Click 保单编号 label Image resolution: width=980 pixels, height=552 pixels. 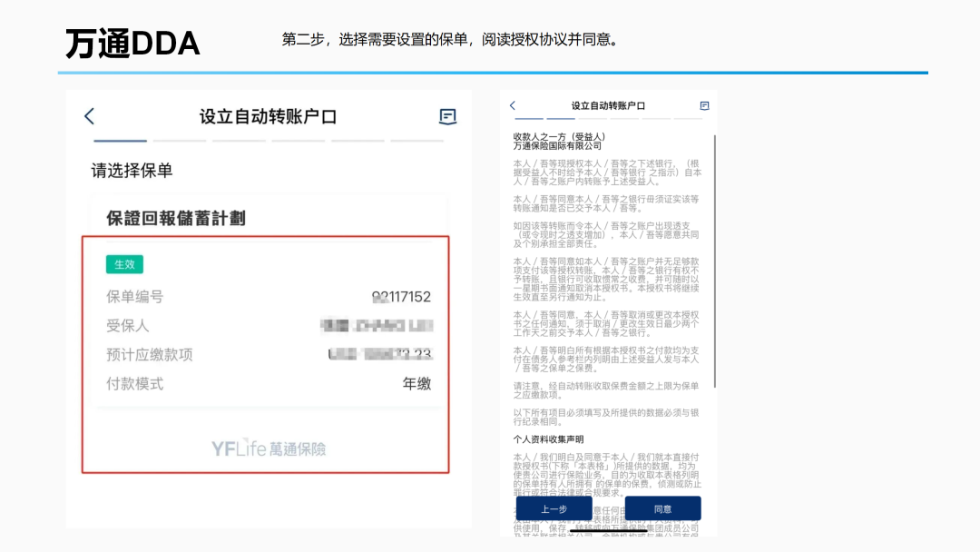(x=135, y=297)
